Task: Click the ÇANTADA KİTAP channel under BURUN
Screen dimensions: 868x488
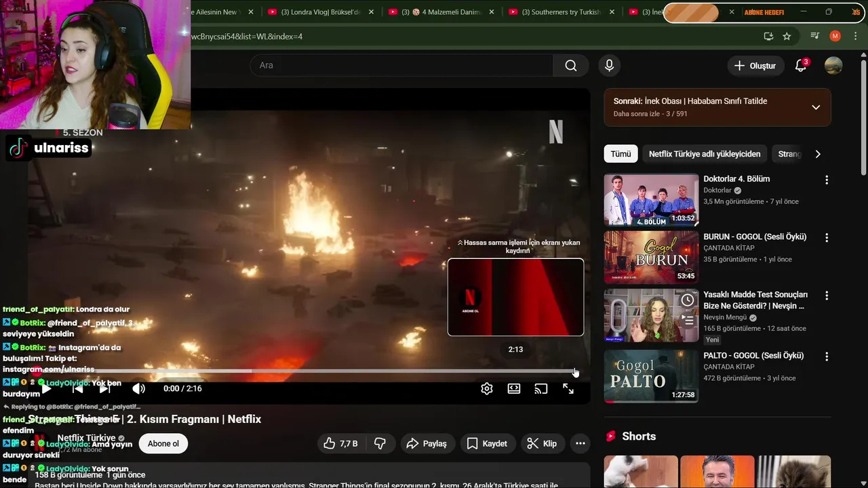Action: (x=728, y=248)
